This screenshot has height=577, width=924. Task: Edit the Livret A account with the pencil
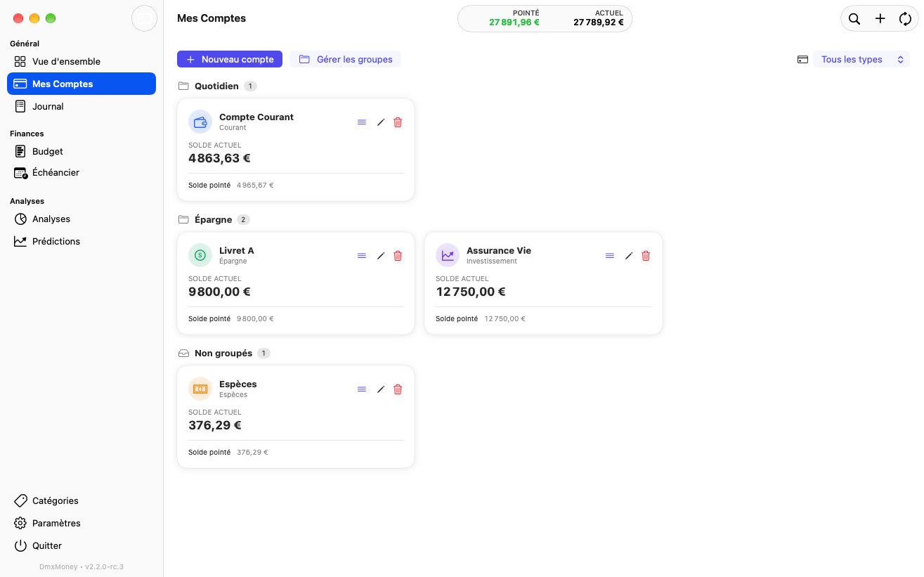tap(381, 256)
